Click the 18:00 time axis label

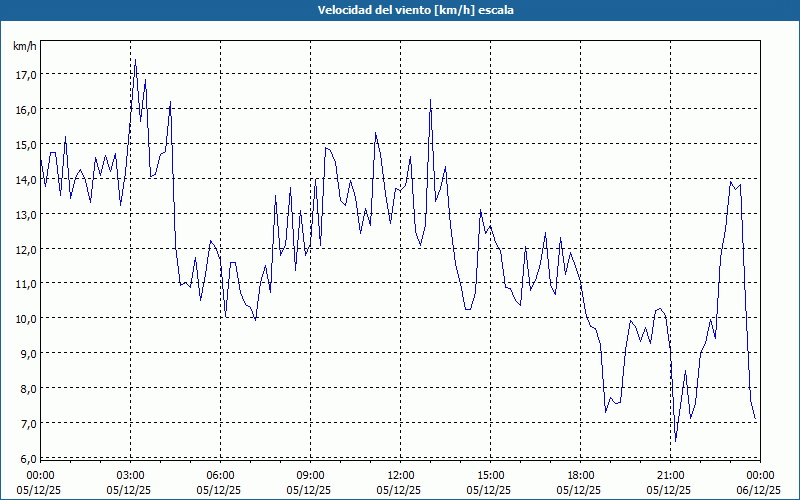[x=581, y=476]
